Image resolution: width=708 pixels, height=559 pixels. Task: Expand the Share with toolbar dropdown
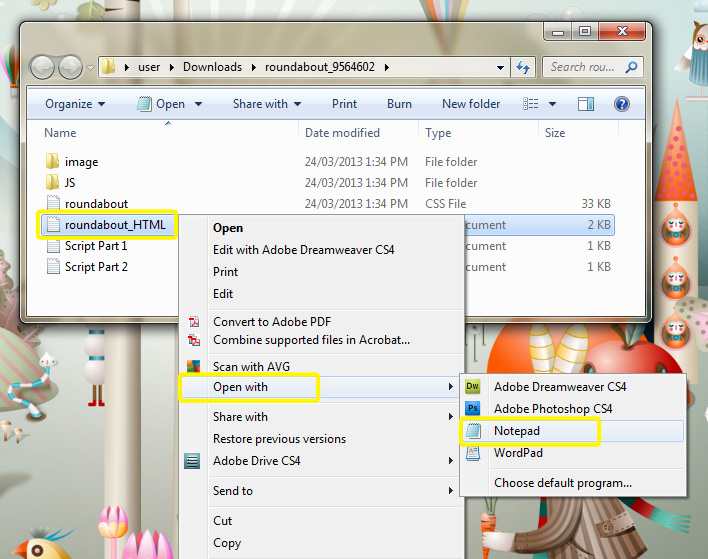click(266, 104)
